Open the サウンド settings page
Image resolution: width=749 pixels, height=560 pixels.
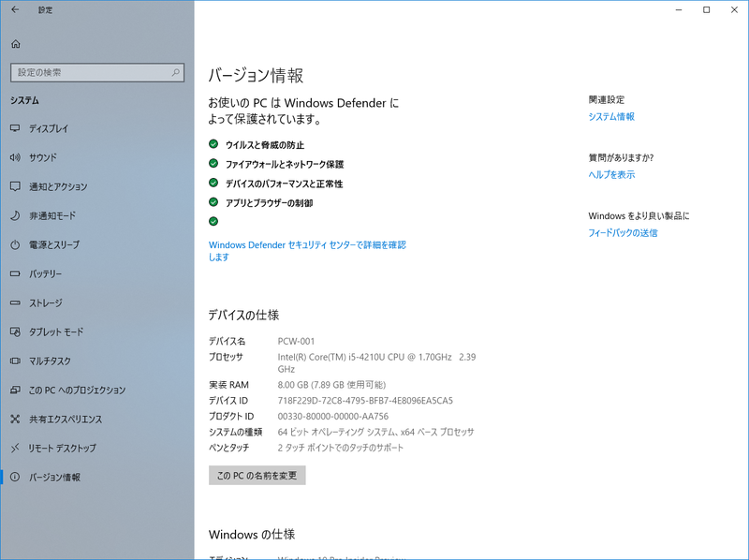97,157
